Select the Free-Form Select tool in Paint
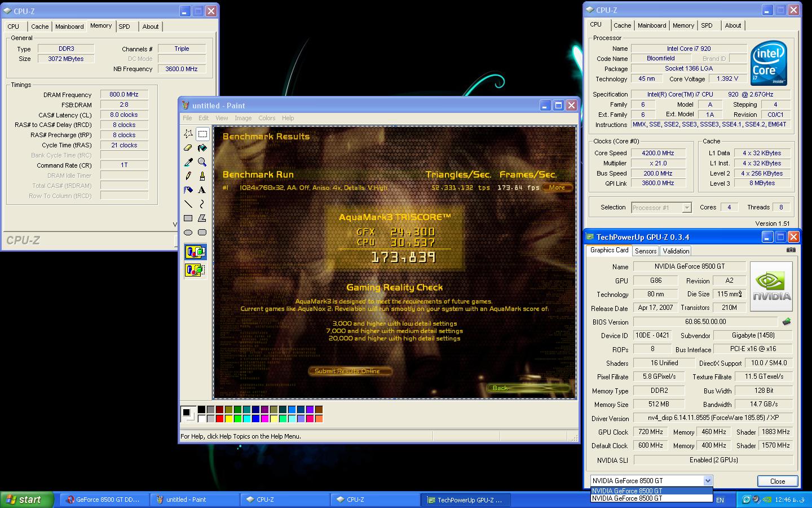The image size is (812, 508). coord(188,134)
